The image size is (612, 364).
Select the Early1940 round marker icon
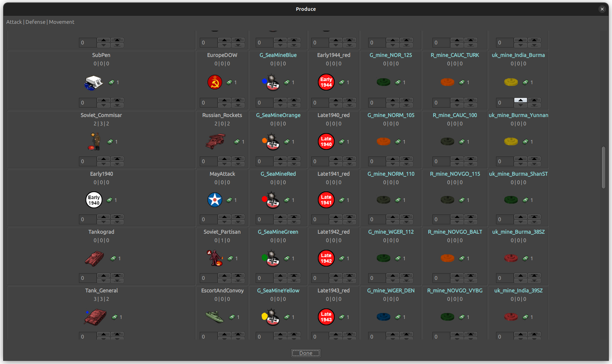94,200
